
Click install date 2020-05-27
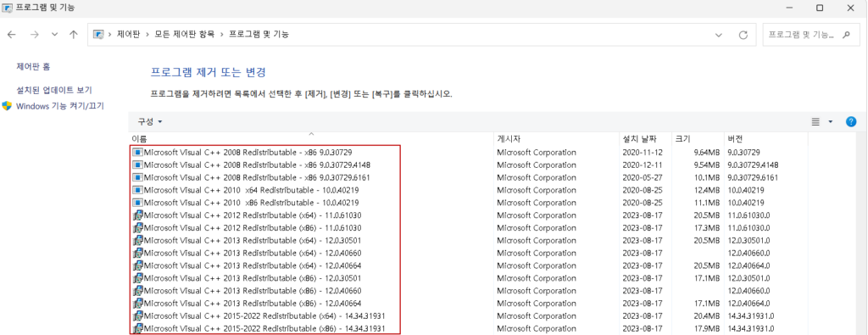[643, 177]
